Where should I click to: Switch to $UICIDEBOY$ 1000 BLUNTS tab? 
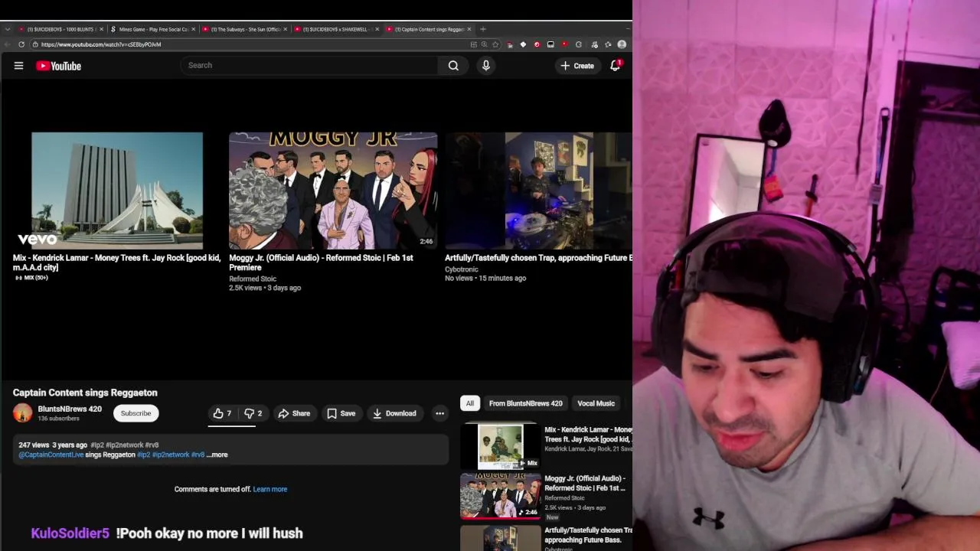[x=60, y=29]
